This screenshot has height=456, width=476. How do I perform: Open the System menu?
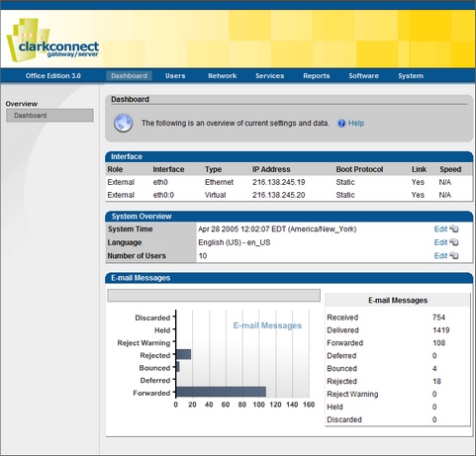pyautogui.click(x=411, y=76)
